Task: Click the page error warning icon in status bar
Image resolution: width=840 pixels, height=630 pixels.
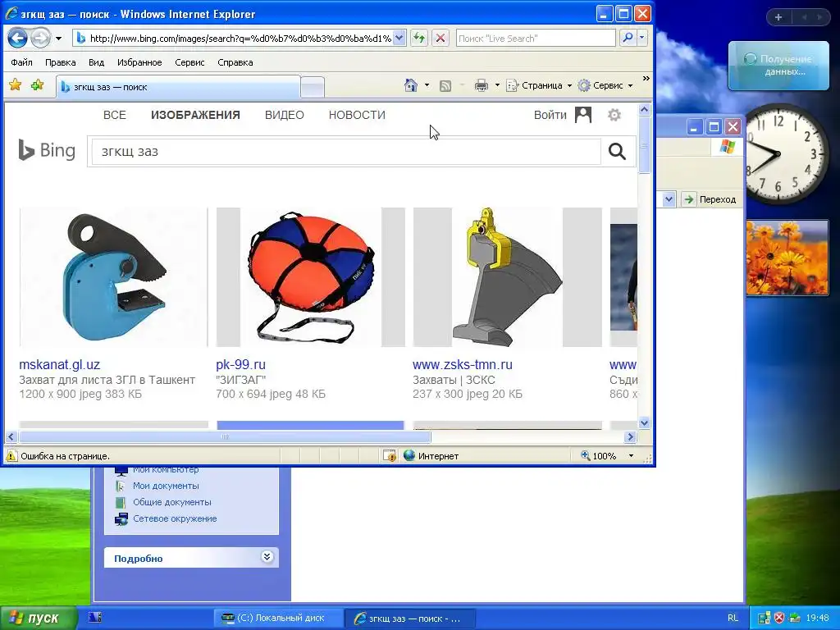Action: pyautogui.click(x=11, y=456)
